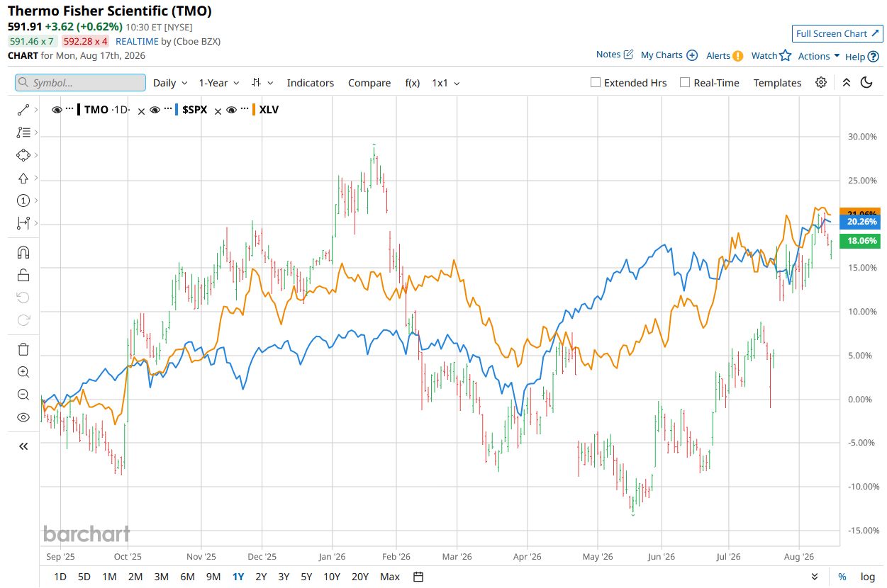Open the XLV series three-dot options

pos(245,110)
